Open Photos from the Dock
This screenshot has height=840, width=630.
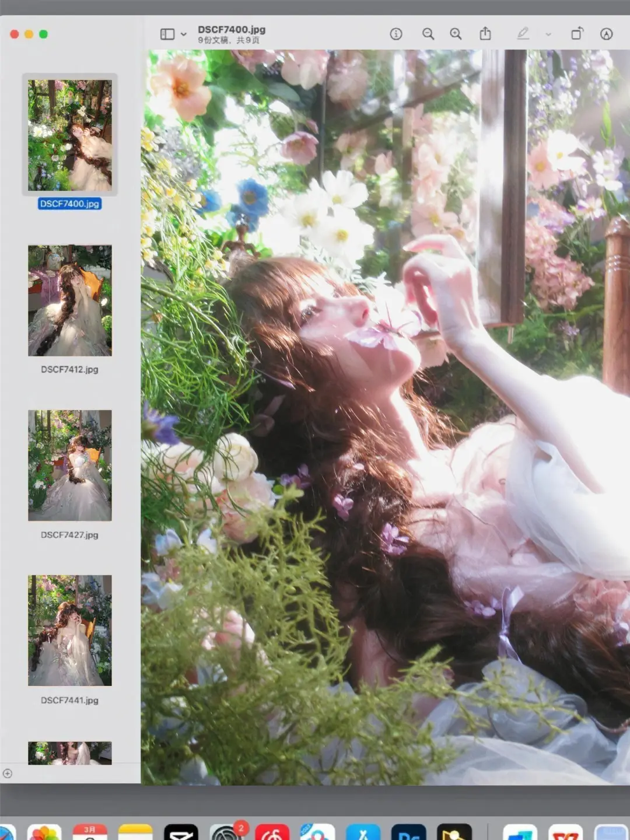[x=44, y=832]
